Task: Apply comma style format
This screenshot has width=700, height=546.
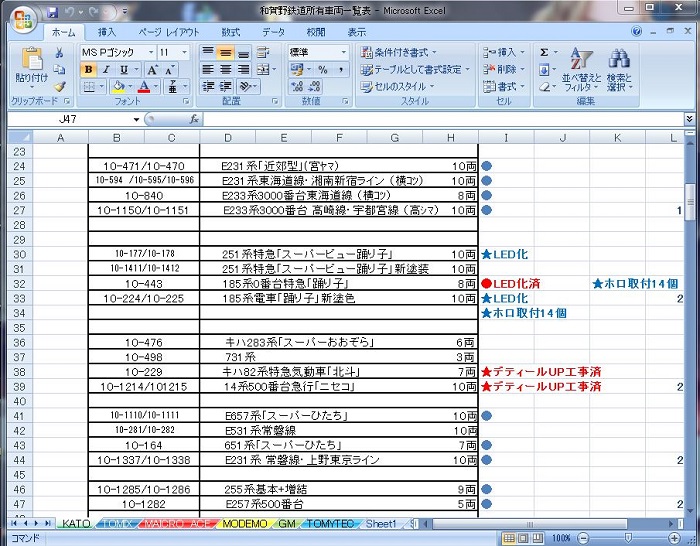Action: coord(341,69)
